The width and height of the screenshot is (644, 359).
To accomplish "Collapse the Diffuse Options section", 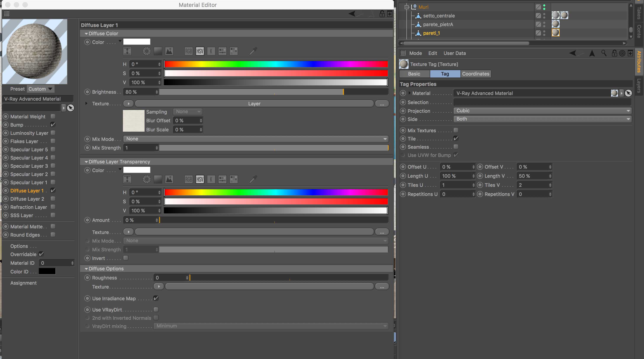I will point(86,269).
